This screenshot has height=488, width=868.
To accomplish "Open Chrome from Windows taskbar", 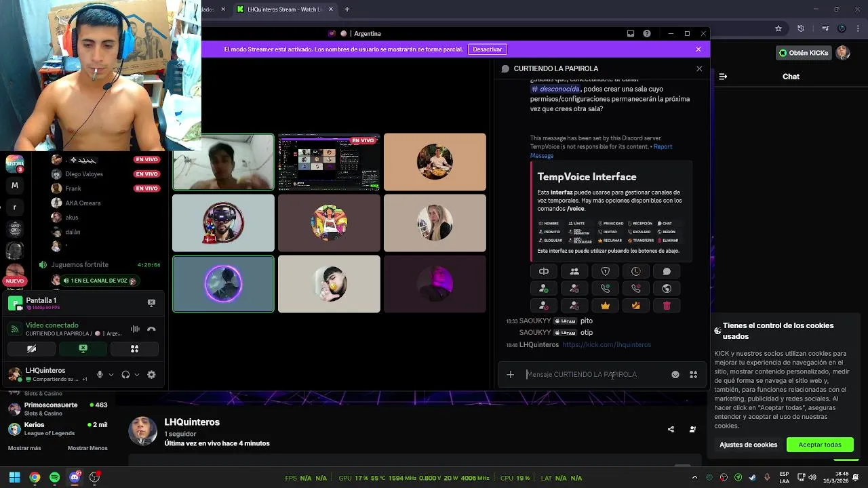I will pos(35,478).
